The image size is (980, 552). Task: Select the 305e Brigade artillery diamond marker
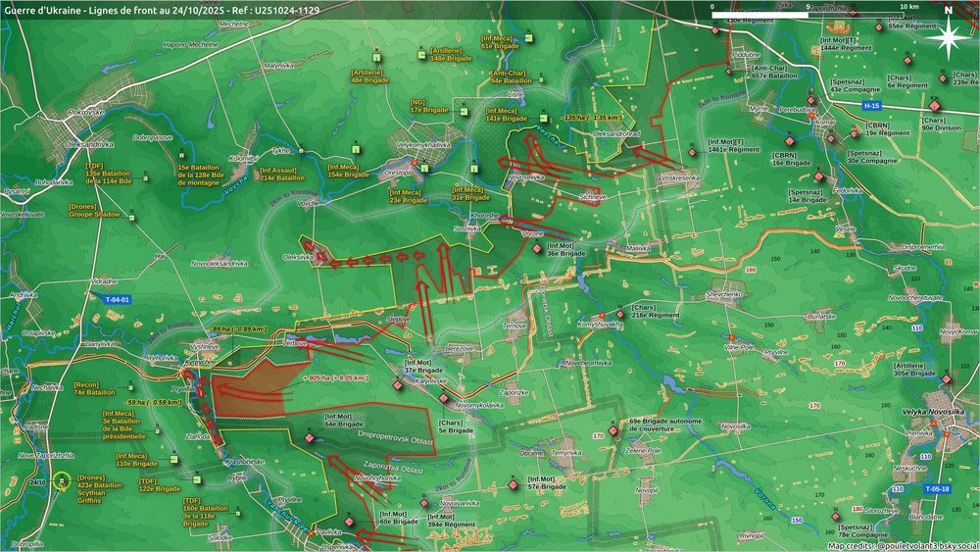click(x=947, y=379)
